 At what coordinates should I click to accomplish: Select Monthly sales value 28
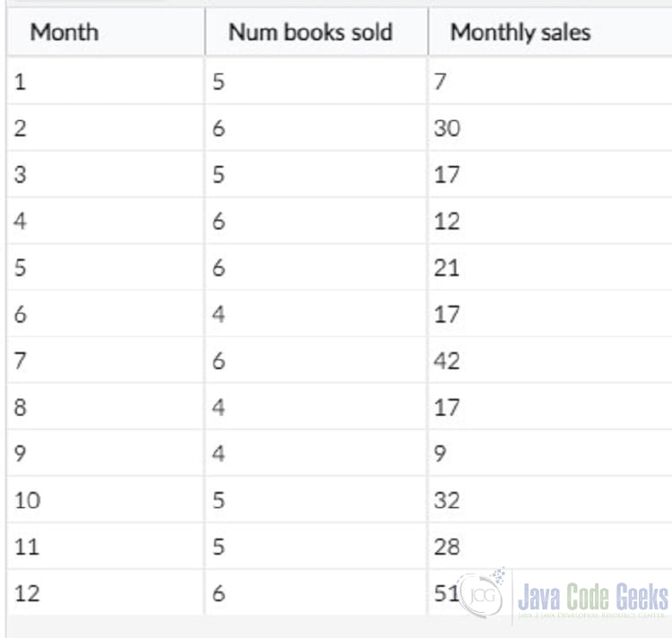550,547
